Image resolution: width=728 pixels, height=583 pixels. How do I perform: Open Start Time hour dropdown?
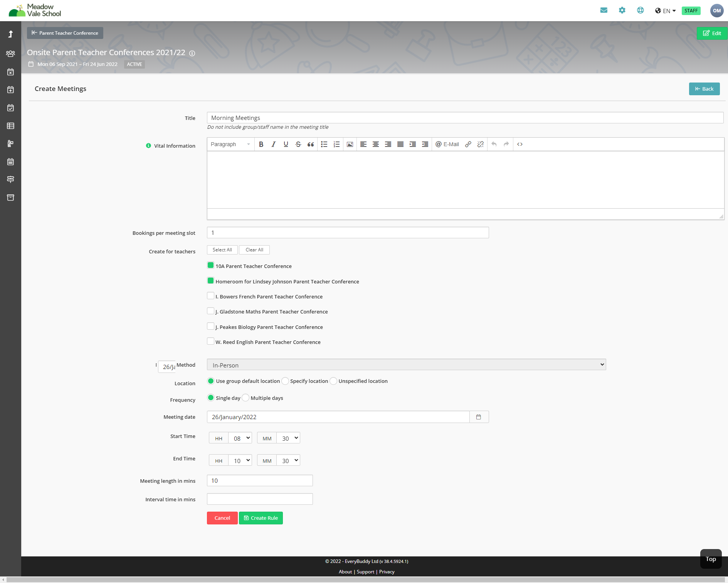(x=240, y=438)
